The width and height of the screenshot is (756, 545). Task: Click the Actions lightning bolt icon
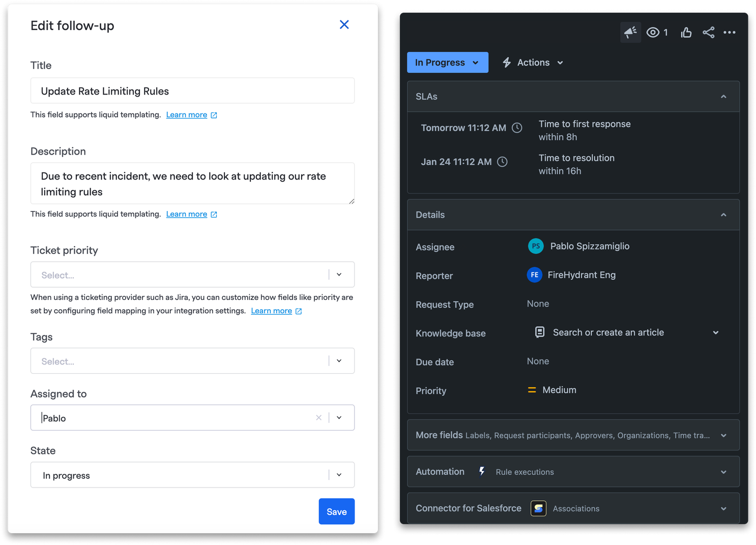point(507,63)
